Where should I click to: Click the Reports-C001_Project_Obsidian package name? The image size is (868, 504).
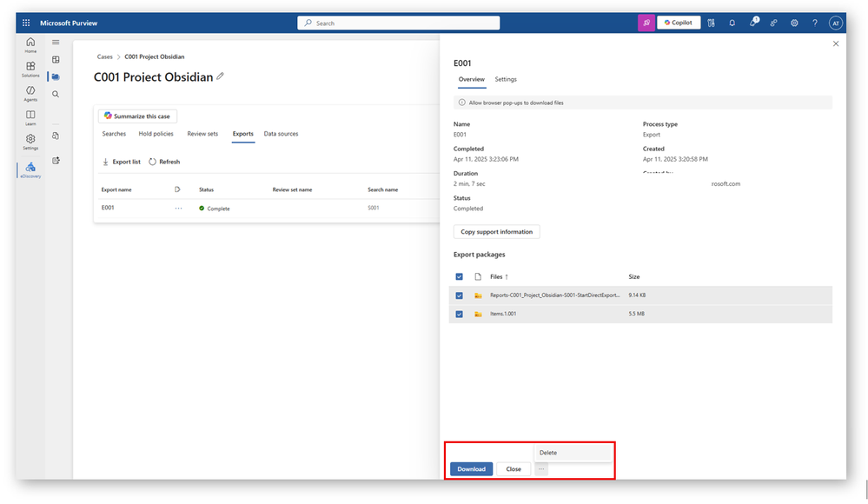[554, 295]
